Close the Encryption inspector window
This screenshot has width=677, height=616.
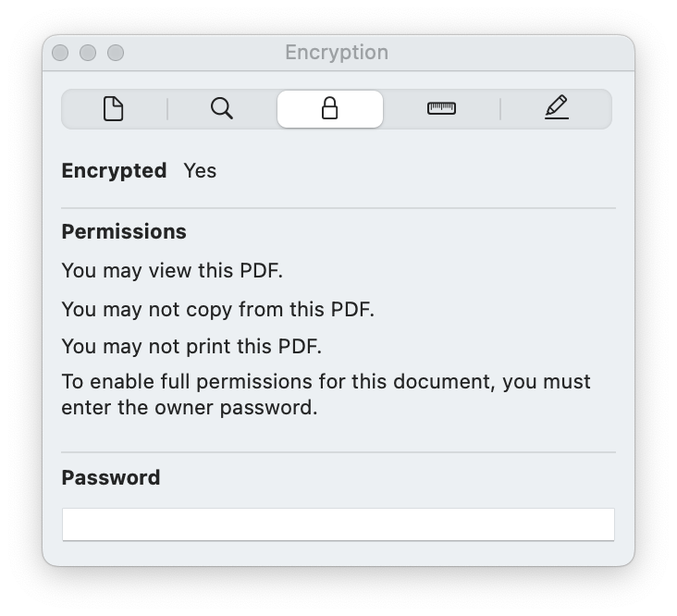click(x=60, y=53)
